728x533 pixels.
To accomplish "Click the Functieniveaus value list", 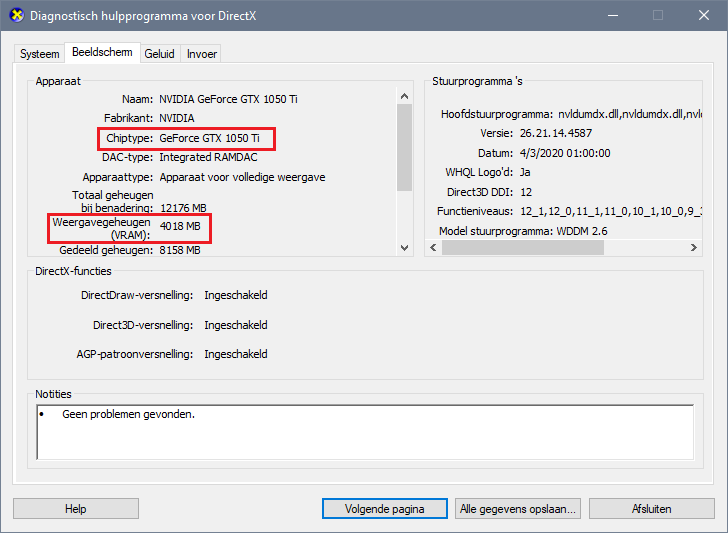I will (x=611, y=212).
